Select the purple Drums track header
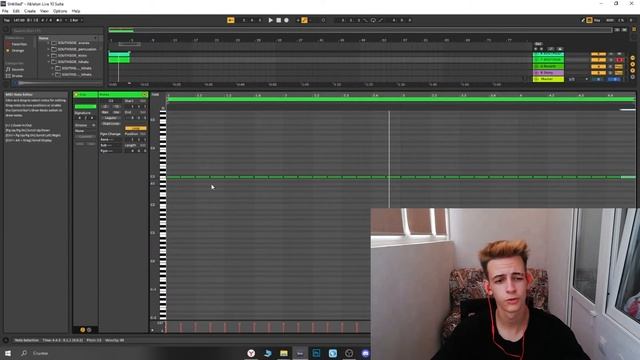The image size is (640, 360). [548, 73]
